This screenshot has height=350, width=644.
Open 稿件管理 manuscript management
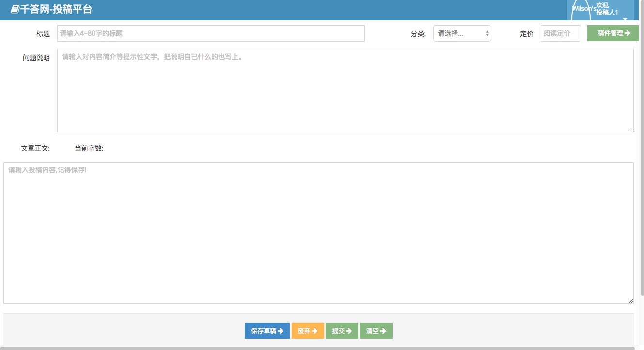[612, 33]
